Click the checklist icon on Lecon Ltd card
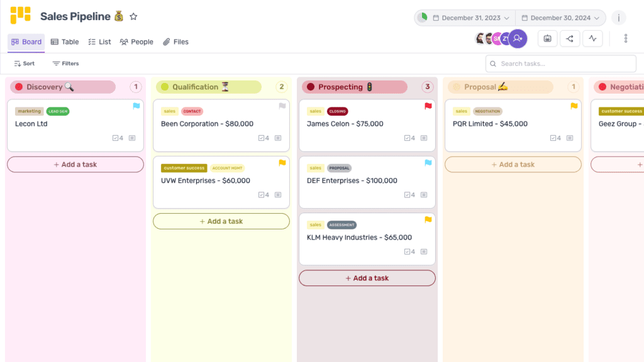Viewport: 644px width, 362px height. coord(114,138)
